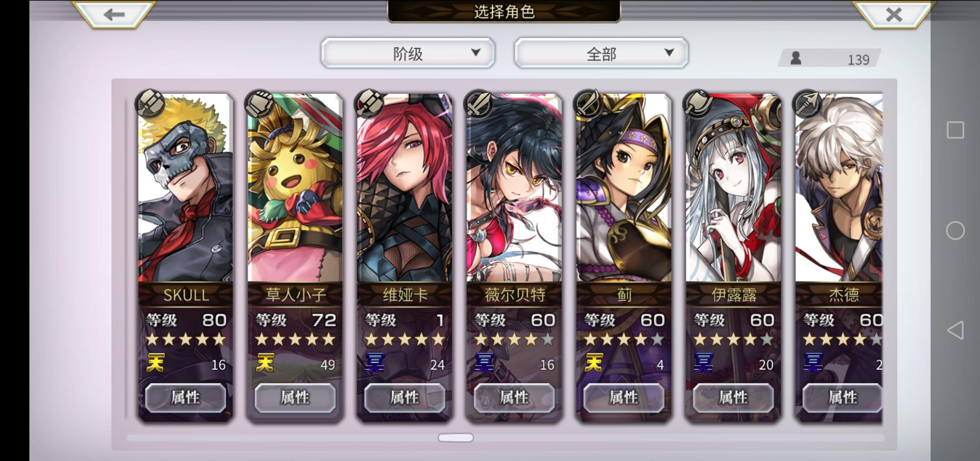Click the axe icon on 伊露露 card
The height and width of the screenshot is (461, 980).
[x=697, y=104]
